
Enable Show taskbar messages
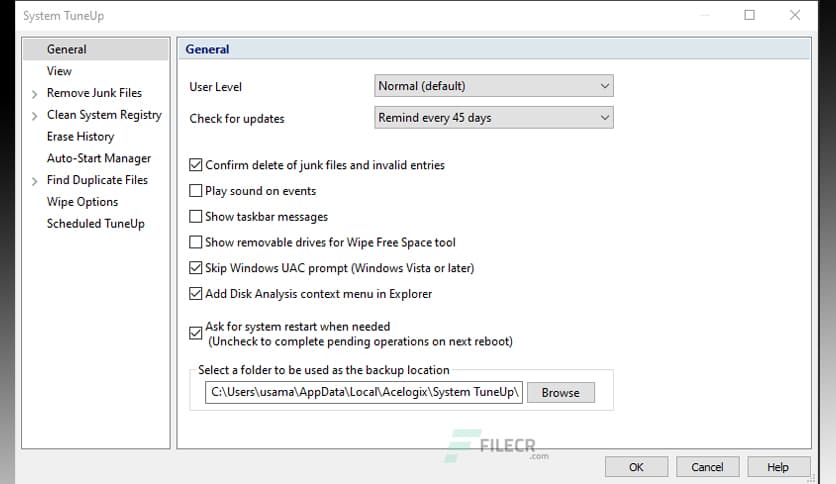(x=196, y=216)
